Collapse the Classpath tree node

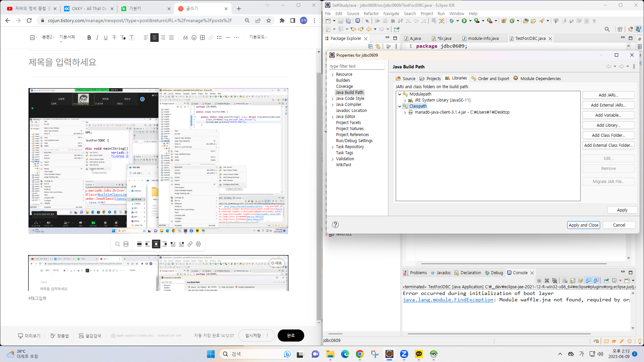(x=399, y=106)
